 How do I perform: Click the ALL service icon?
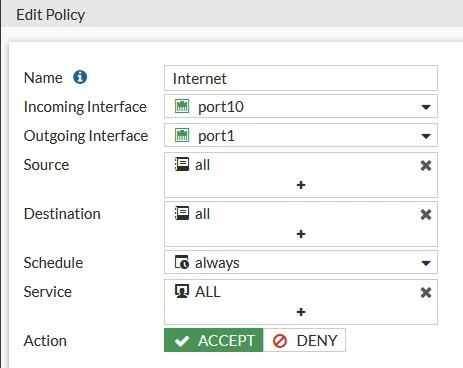(182, 291)
